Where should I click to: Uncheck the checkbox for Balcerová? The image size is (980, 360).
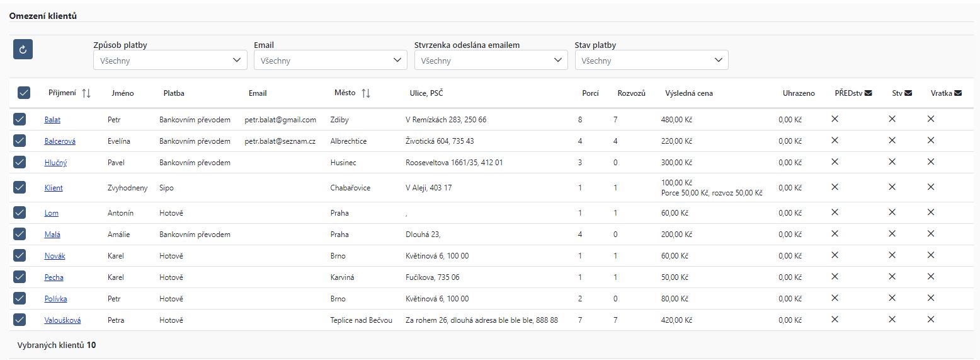pos(20,141)
